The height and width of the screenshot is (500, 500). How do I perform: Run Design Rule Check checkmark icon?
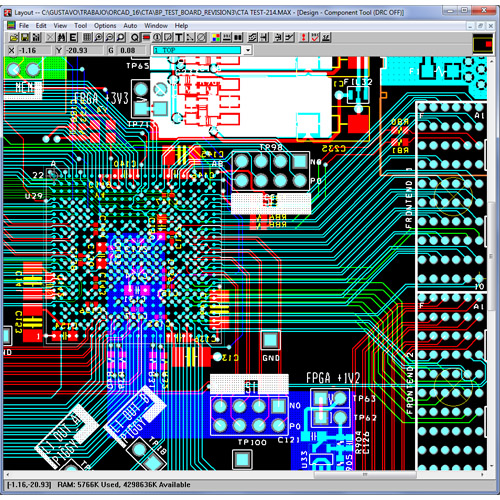(x=315, y=38)
